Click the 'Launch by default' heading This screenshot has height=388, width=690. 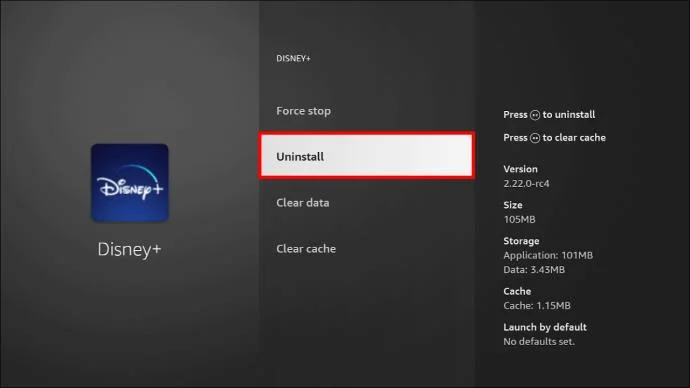click(545, 327)
